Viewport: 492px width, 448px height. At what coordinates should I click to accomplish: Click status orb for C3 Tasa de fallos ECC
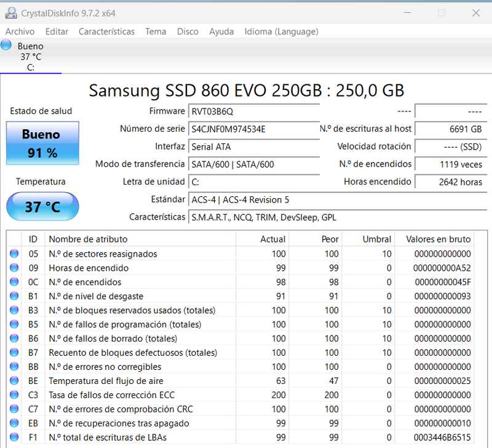(14, 394)
